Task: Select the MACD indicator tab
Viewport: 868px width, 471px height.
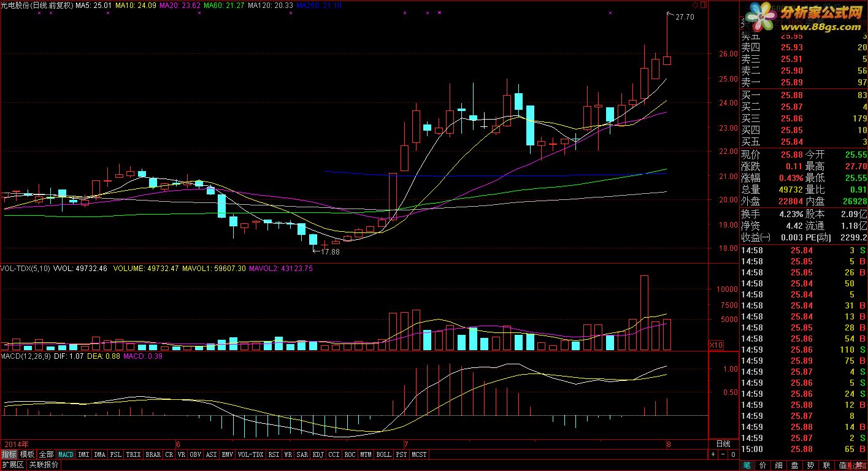Action: 66,454
